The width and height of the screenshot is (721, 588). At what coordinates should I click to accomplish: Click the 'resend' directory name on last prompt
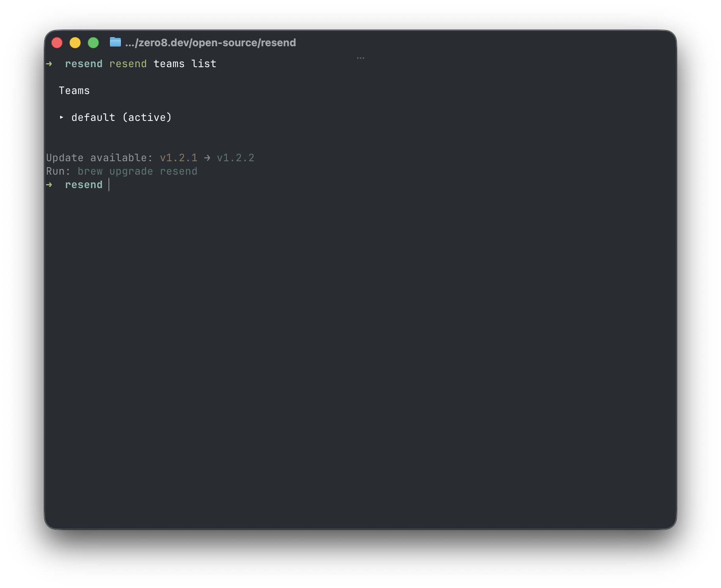(x=84, y=185)
